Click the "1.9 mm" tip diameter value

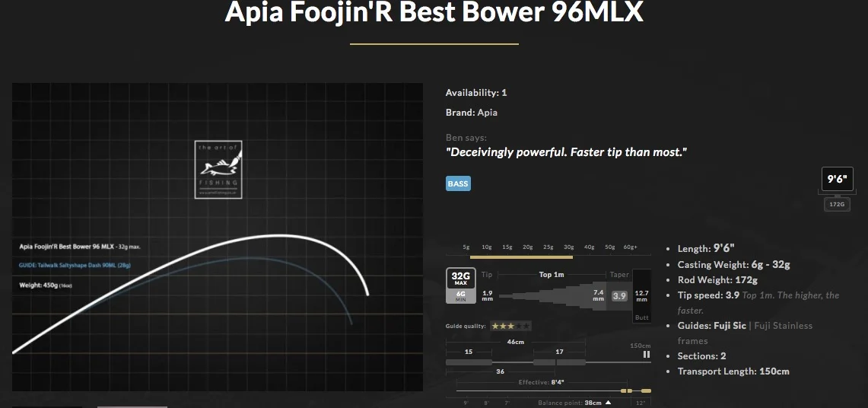(x=488, y=296)
